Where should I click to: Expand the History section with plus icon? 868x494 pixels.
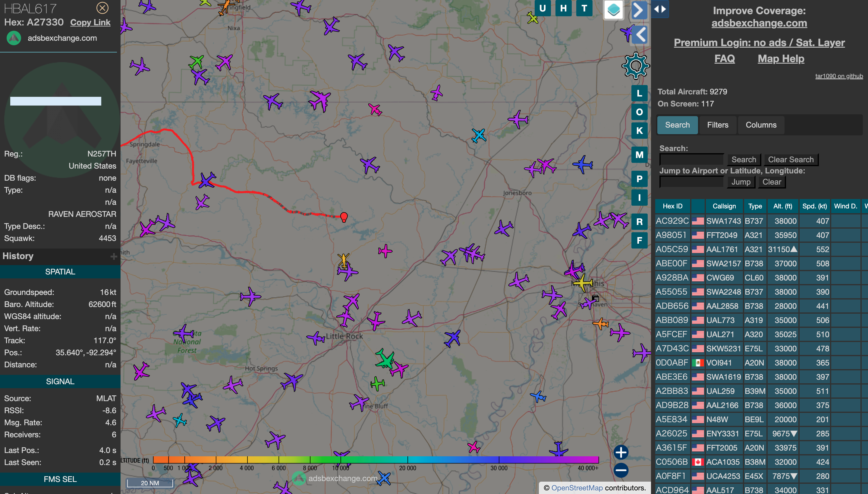coord(114,256)
